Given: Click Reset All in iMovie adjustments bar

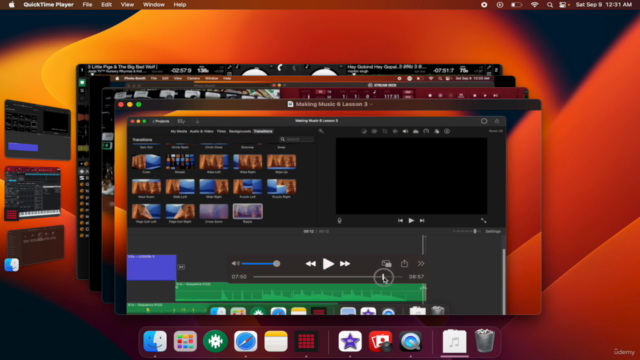Looking at the screenshot, I should 496,131.
